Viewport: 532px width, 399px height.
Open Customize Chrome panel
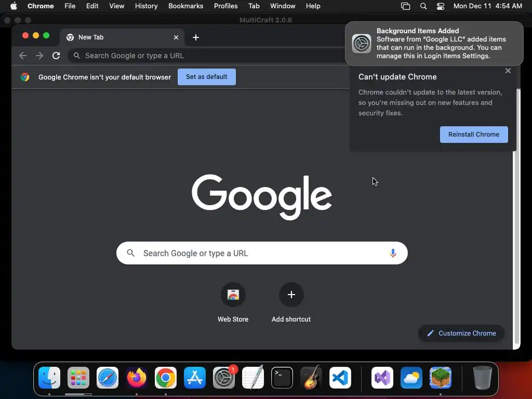pos(461,333)
